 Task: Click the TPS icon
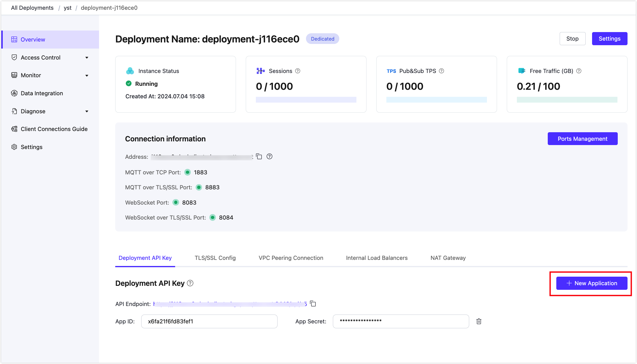pyautogui.click(x=391, y=71)
